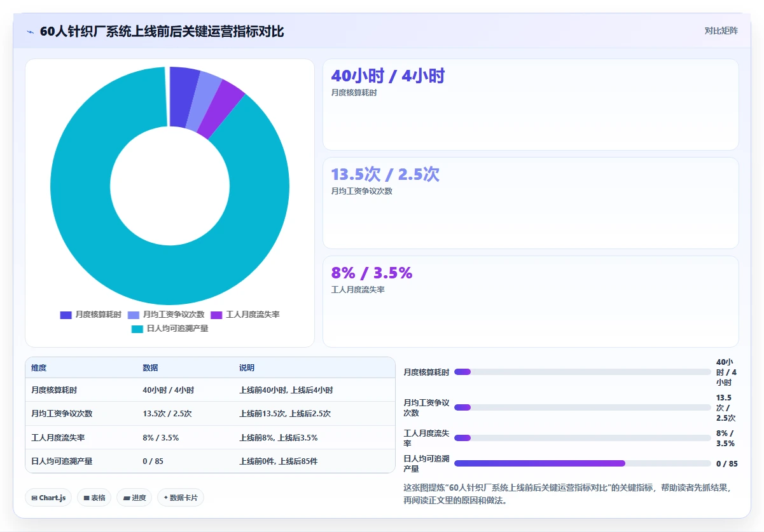764x532 pixels.
Task: Select table cell 40小时 / 4小时
Action: pyautogui.click(x=169, y=390)
